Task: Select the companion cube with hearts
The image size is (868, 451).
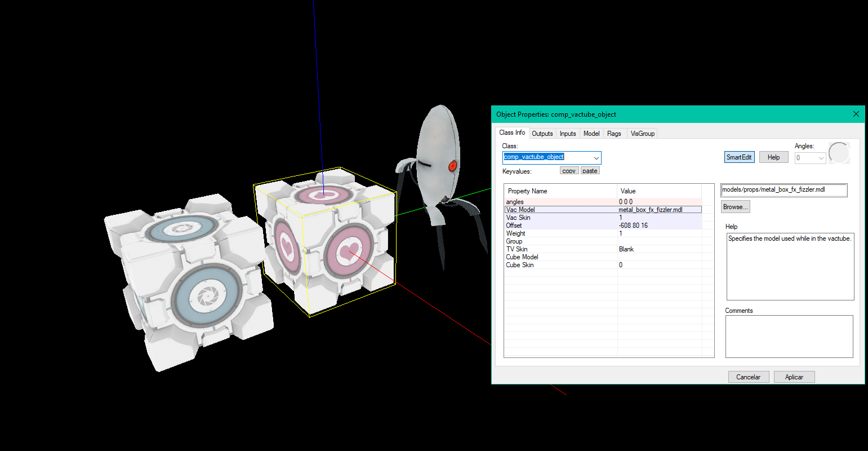Action: click(326, 241)
